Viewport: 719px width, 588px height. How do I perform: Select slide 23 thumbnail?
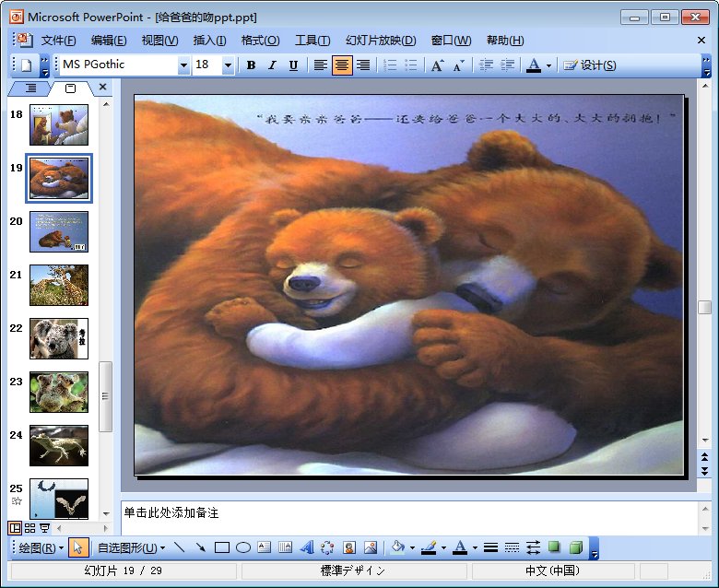point(59,392)
